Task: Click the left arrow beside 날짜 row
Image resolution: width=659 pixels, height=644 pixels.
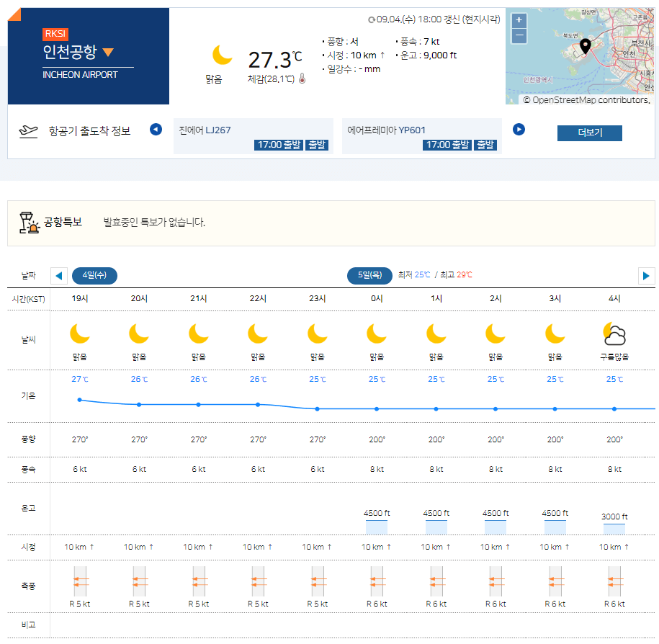Action: tap(59, 275)
